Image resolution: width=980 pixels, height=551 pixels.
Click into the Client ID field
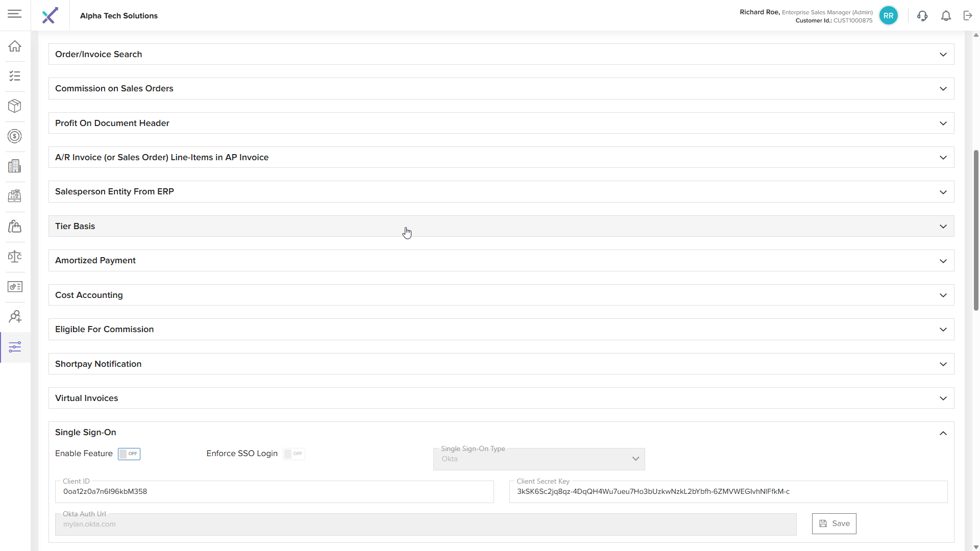[274, 492]
